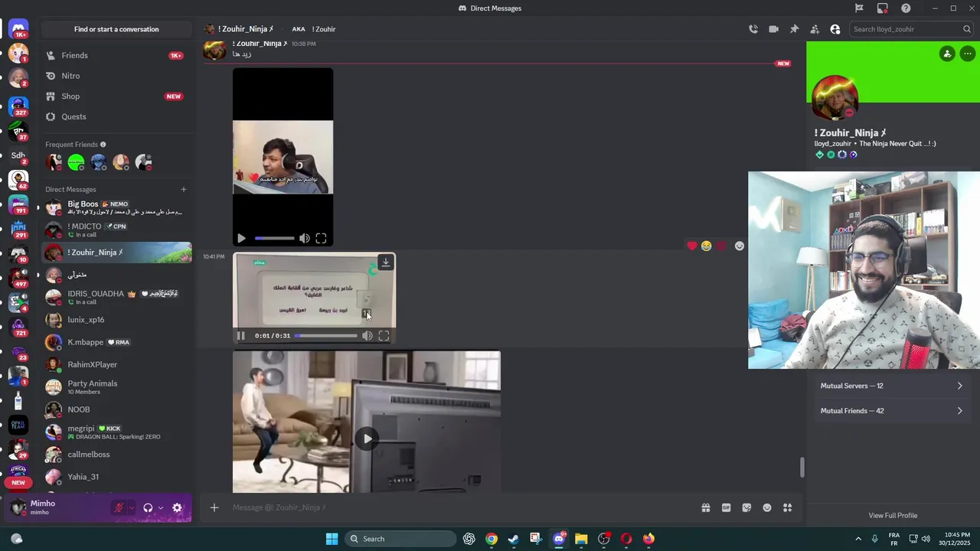Open lunix_xp16 conversation
Screen dimensions: 980x551
click(x=116, y=320)
